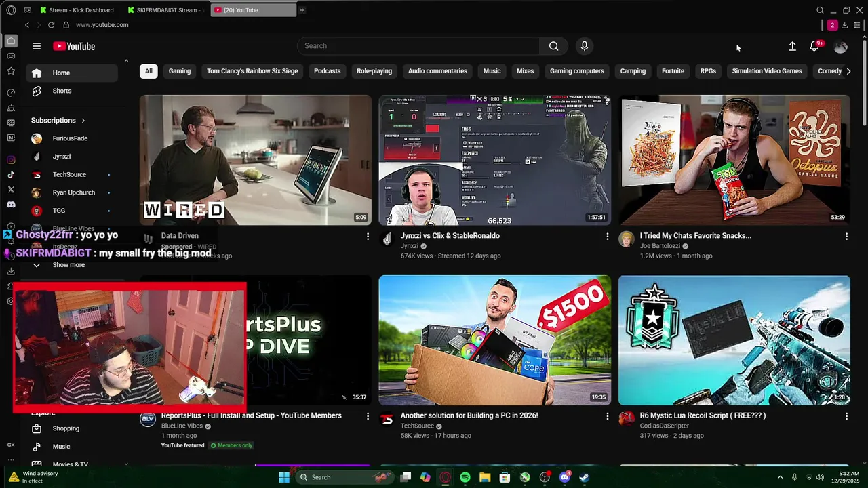Open the YouTube hamburger guide menu
Viewport: 868px width, 488px height.
coord(37,46)
